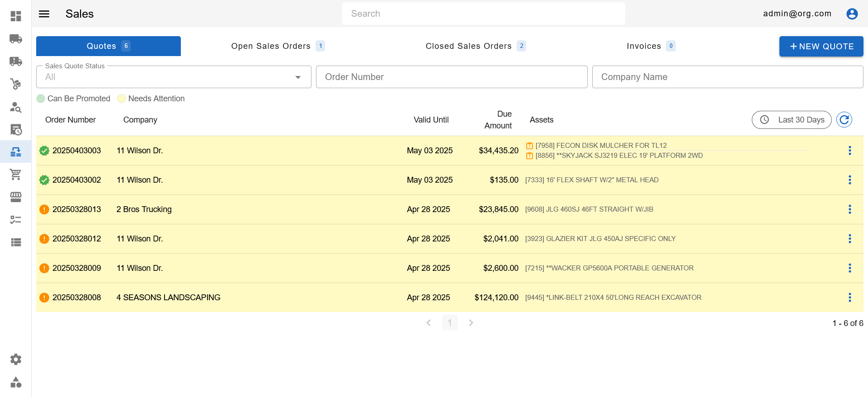The height and width of the screenshot is (397, 868).
Task: Open the person search icon in sidebar
Action: (x=16, y=107)
